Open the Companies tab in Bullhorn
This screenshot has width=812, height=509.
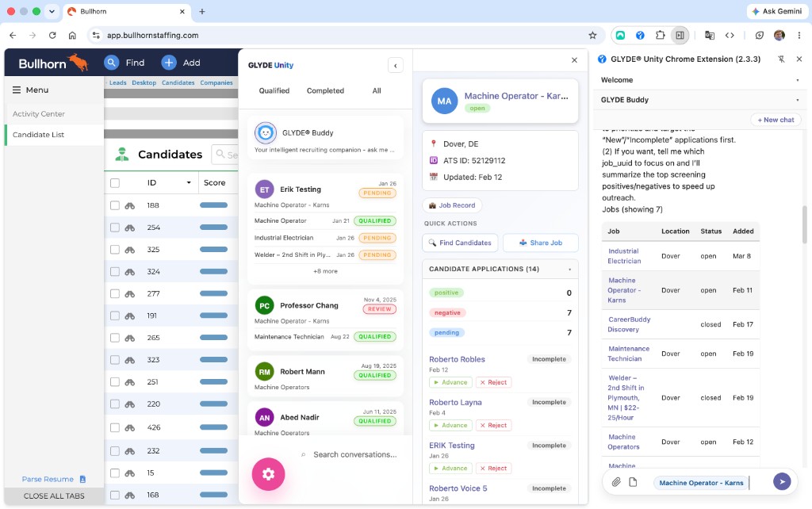click(216, 82)
